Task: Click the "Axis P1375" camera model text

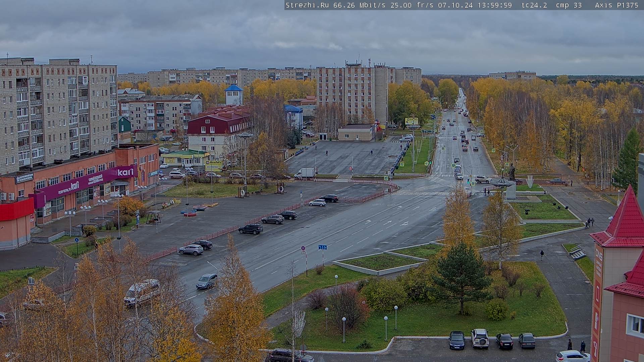Action: [616, 5]
